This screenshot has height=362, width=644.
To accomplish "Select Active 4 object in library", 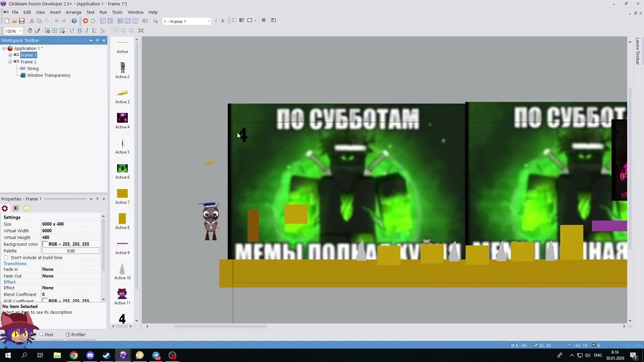I will 122,121.
